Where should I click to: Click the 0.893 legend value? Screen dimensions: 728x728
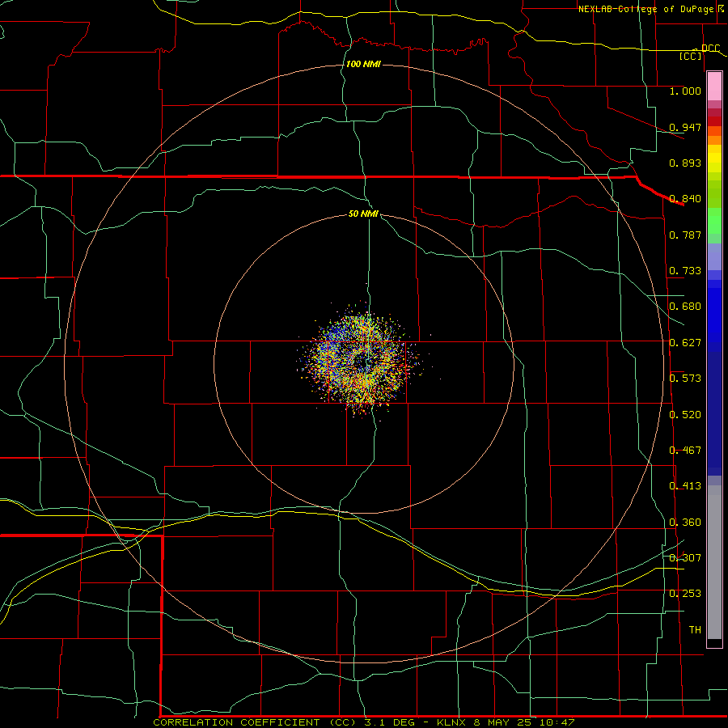[685, 163]
